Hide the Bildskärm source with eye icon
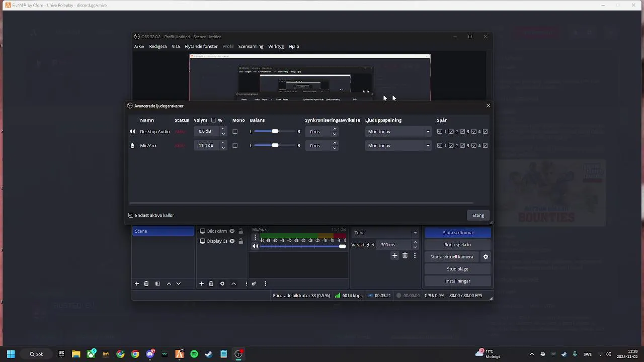The image size is (644, 362). [232, 231]
